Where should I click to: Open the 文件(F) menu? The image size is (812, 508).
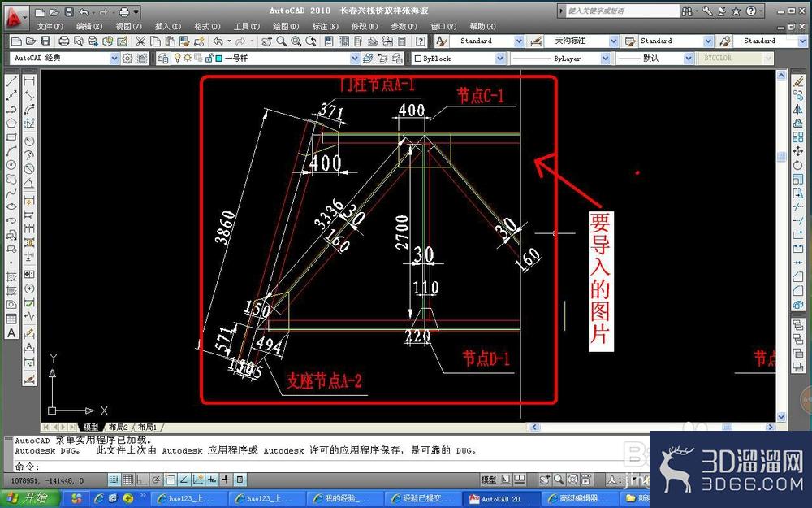pos(50,27)
